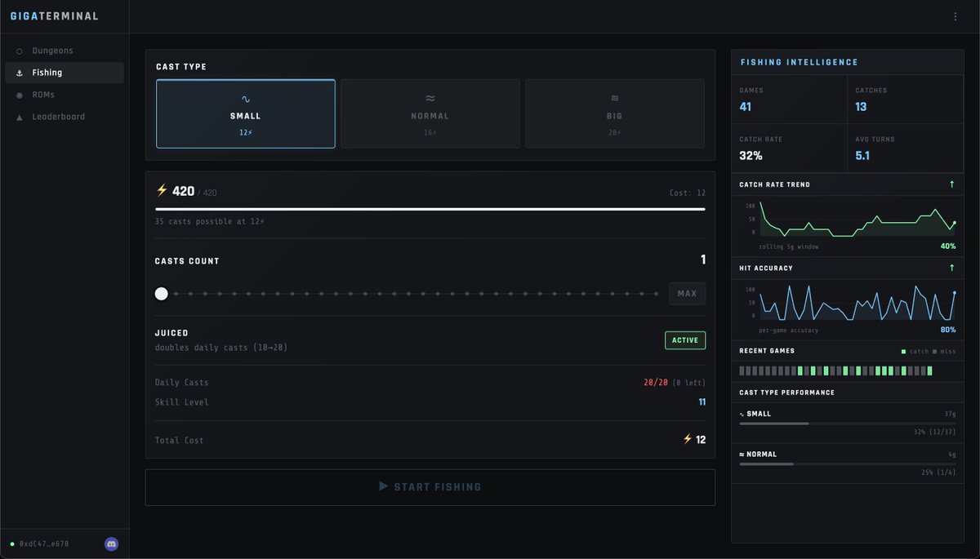980x559 pixels.
Task: Click the Daily Casts 20/20 value
Action: tap(655, 383)
